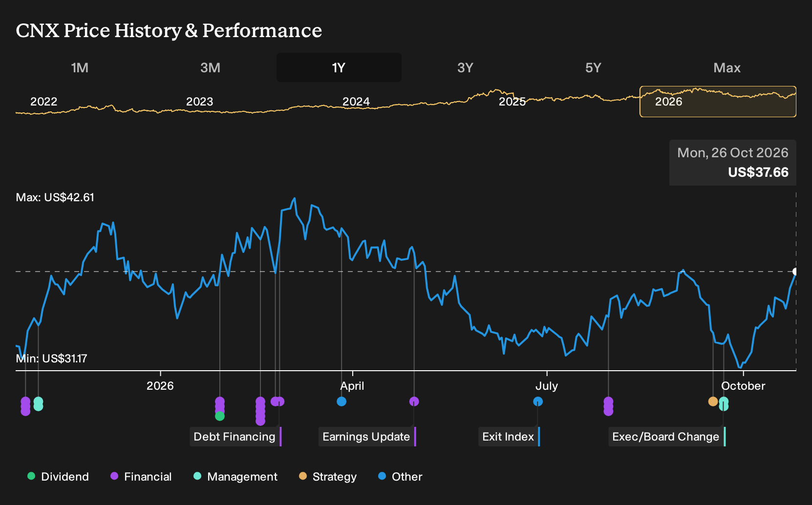Click the single purple dot above the Earnings Update label

(414, 401)
